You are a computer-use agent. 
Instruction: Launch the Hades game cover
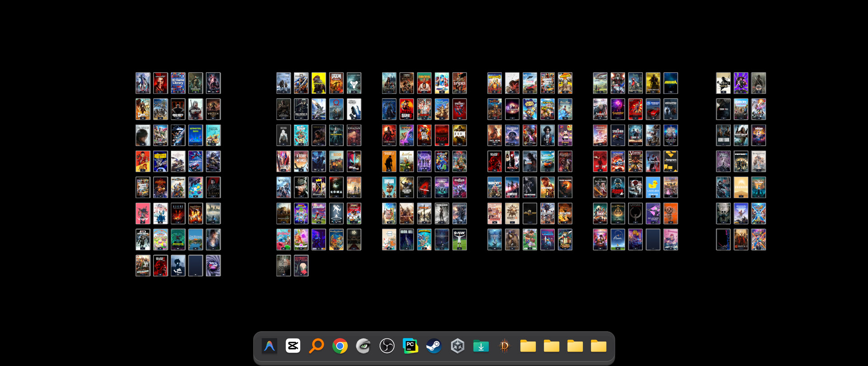point(460,83)
